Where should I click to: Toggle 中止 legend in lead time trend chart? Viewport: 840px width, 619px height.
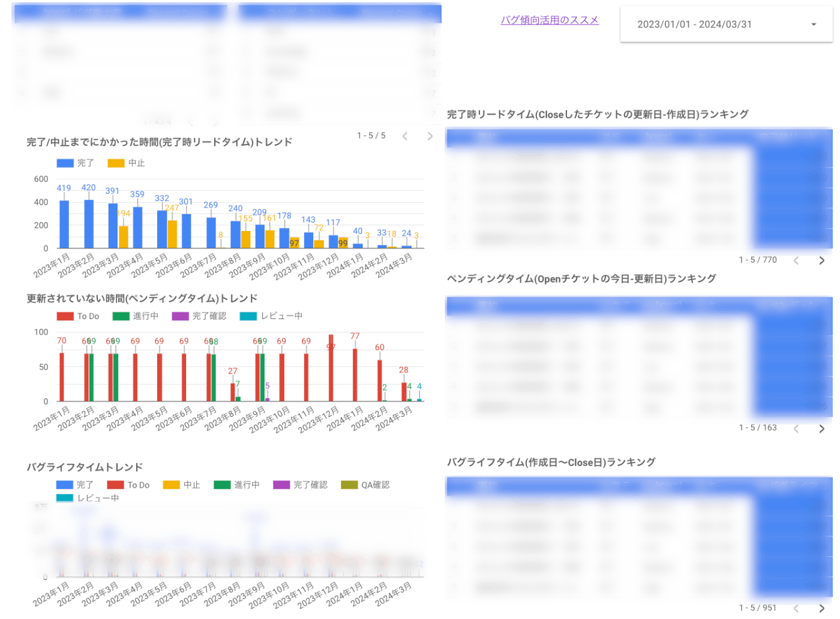coord(126,163)
